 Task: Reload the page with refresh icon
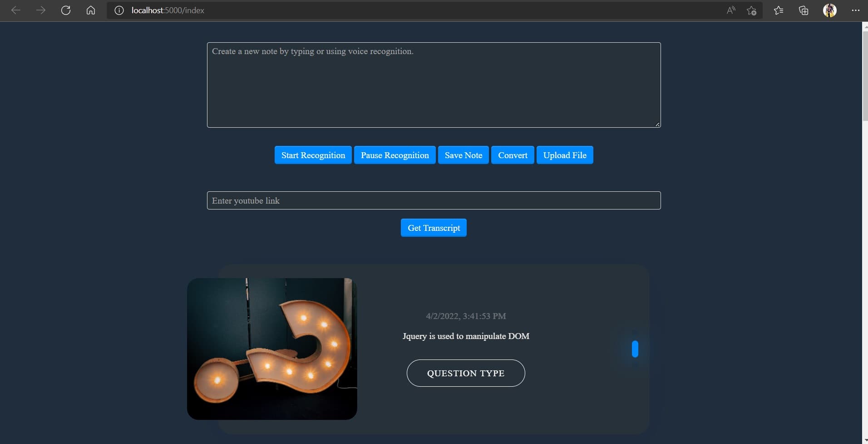[x=66, y=10]
